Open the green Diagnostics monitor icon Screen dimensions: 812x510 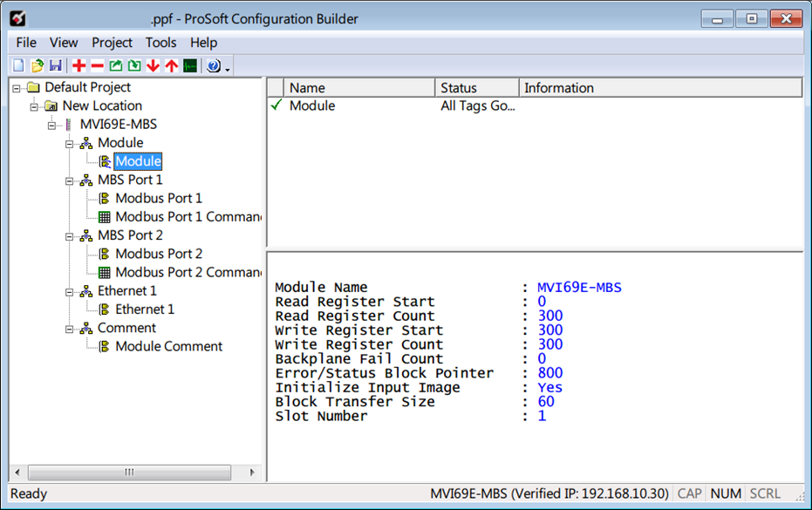click(190, 65)
